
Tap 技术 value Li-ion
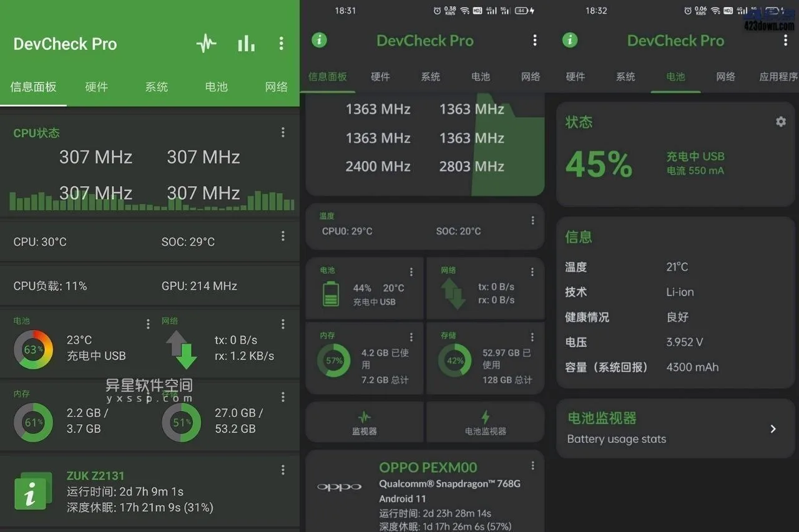680,292
